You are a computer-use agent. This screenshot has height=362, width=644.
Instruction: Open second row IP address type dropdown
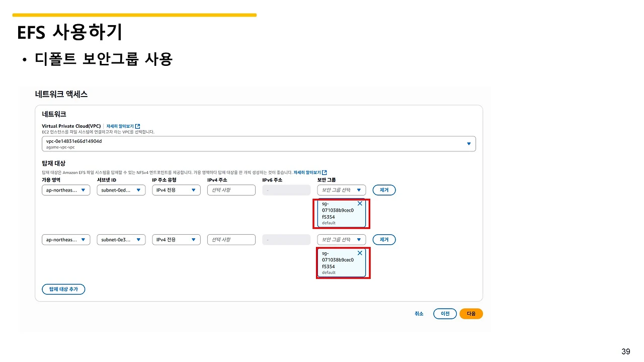(176, 240)
